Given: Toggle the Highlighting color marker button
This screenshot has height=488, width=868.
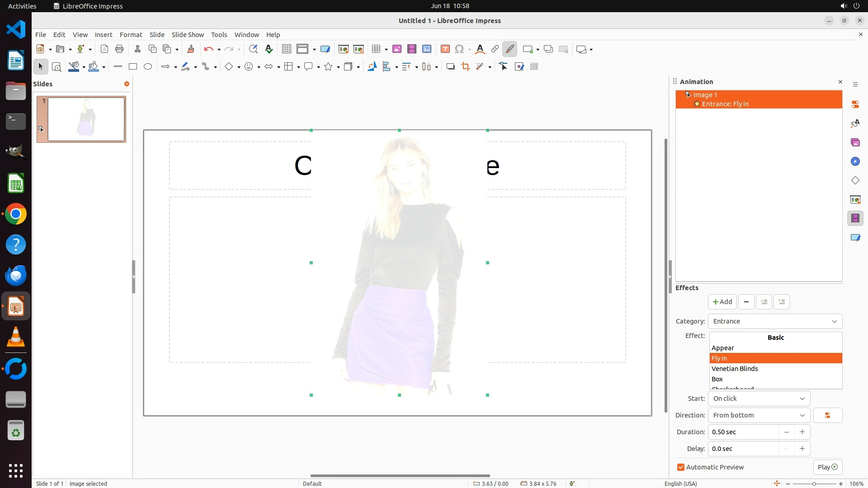Looking at the screenshot, I should tap(509, 49).
